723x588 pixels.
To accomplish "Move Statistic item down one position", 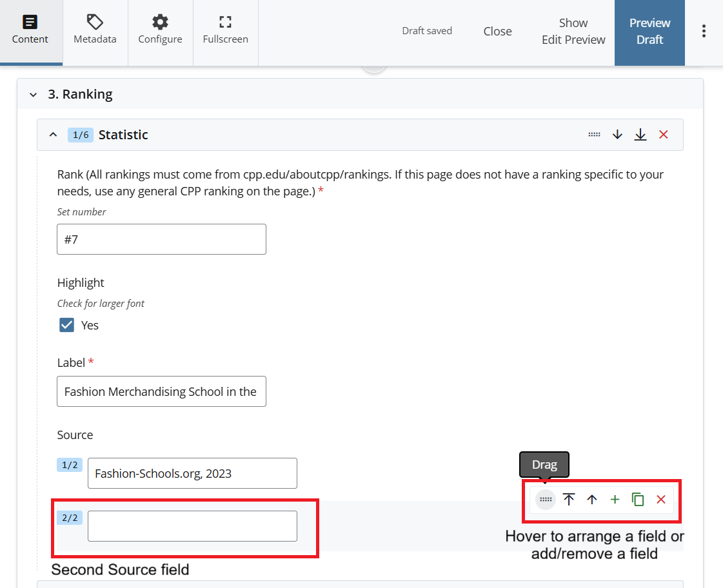I will [617, 135].
